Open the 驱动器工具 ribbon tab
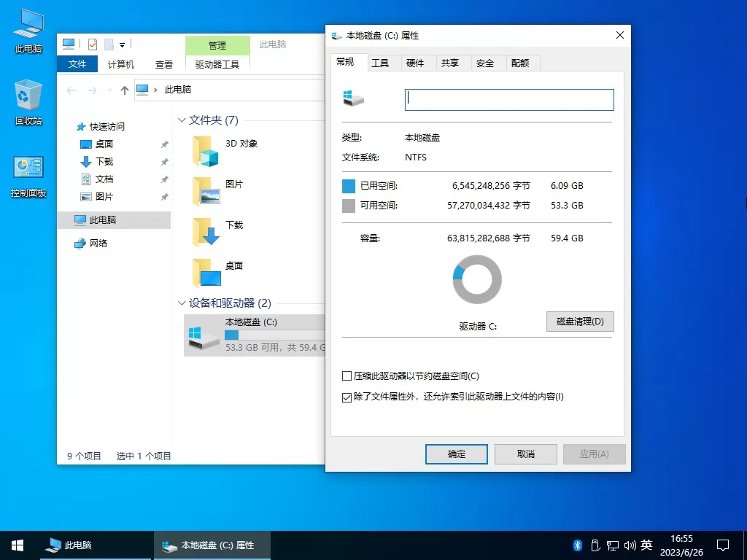The width and height of the screenshot is (747, 560). [217, 63]
